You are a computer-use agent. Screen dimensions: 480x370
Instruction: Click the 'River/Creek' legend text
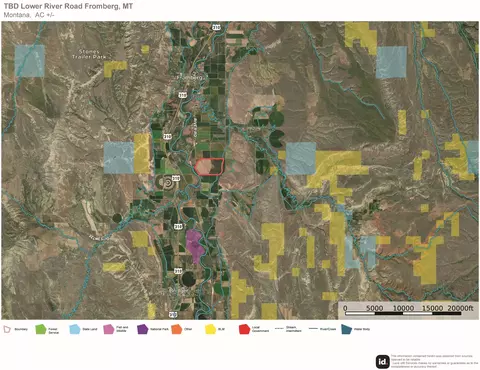coord(328,329)
